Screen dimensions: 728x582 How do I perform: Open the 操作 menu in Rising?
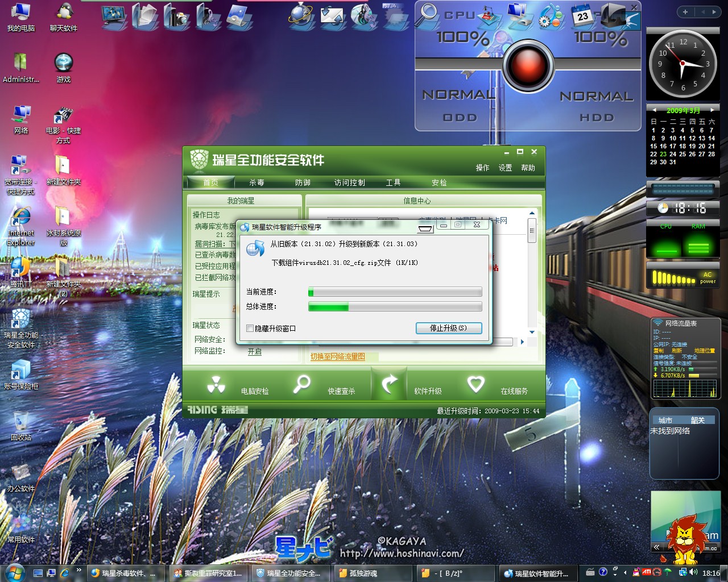tap(482, 168)
